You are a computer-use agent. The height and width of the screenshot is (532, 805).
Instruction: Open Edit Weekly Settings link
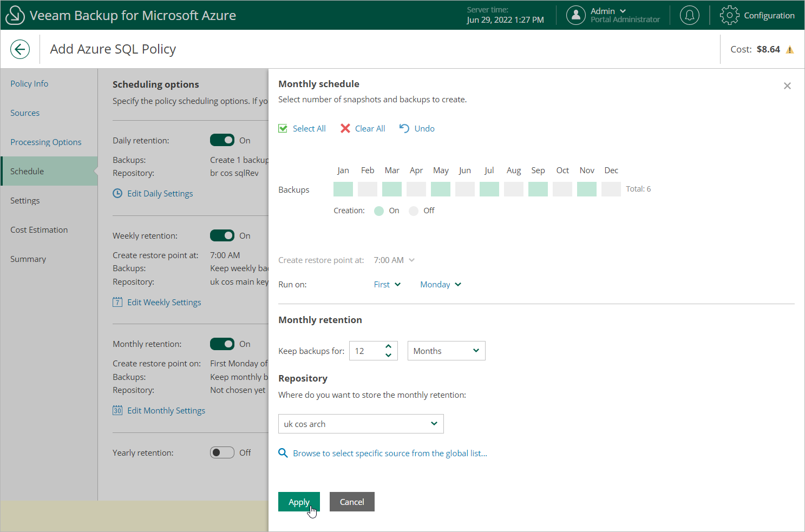point(164,302)
